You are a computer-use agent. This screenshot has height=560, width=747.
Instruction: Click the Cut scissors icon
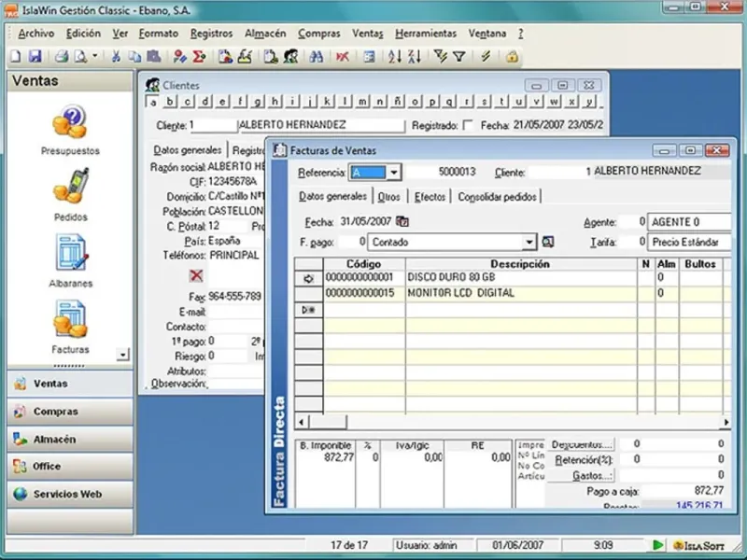pyautogui.click(x=115, y=57)
